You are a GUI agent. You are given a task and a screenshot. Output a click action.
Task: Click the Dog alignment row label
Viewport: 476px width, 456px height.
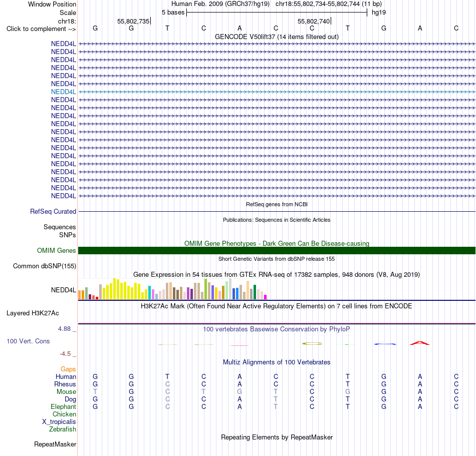[x=70, y=399]
